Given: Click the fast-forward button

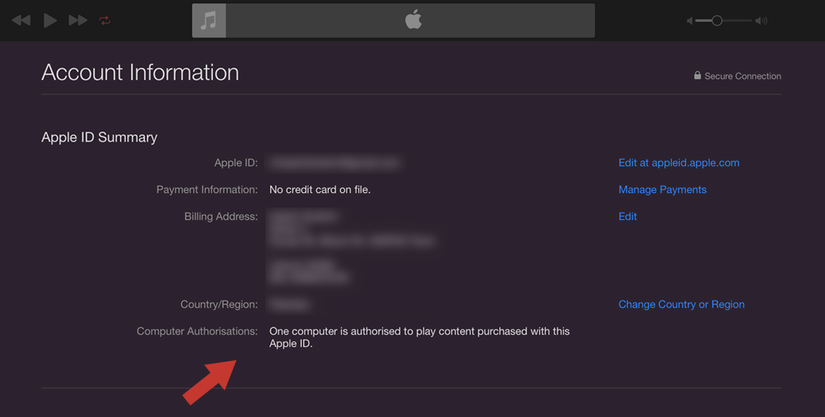Looking at the screenshot, I should click(x=78, y=20).
